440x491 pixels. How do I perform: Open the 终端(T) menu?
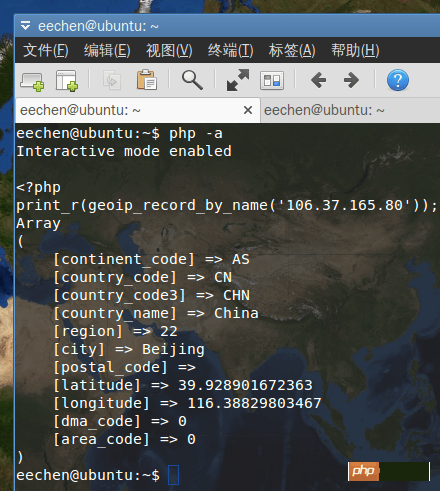pos(230,51)
